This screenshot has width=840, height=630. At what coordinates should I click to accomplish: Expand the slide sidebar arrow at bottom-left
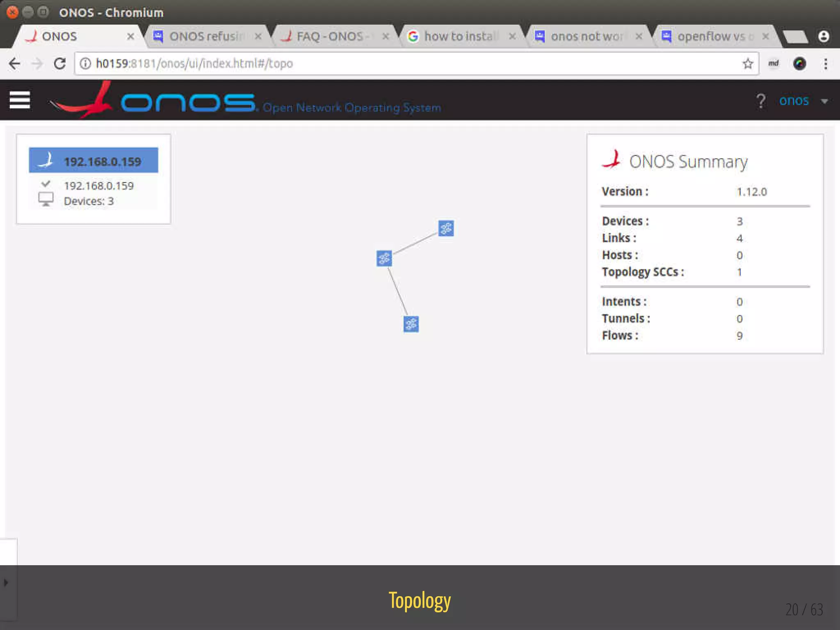[6, 582]
